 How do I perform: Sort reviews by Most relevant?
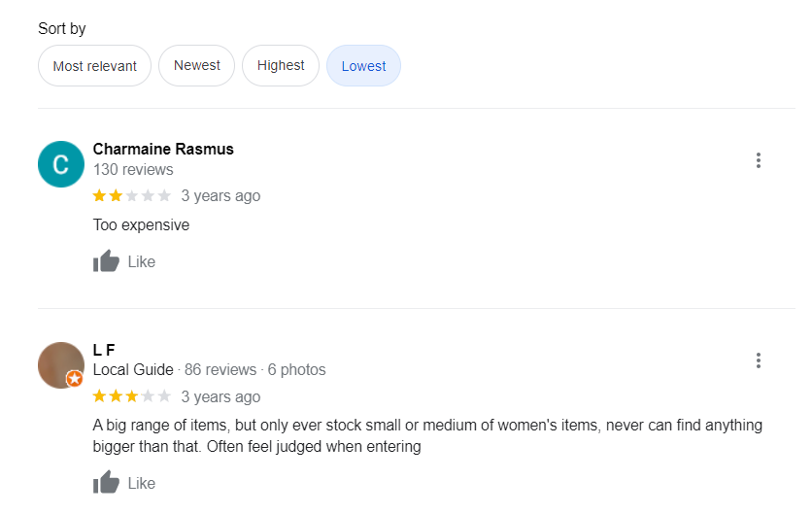[x=95, y=66]
